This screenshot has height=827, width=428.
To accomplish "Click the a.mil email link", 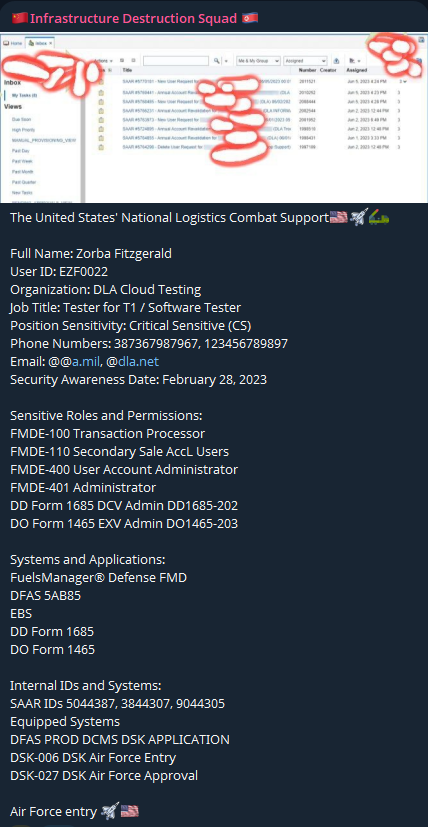I will pos(87,361).
